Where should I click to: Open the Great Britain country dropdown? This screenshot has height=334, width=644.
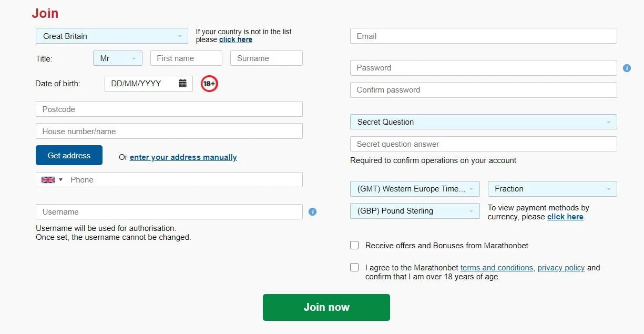coord(111,36)
